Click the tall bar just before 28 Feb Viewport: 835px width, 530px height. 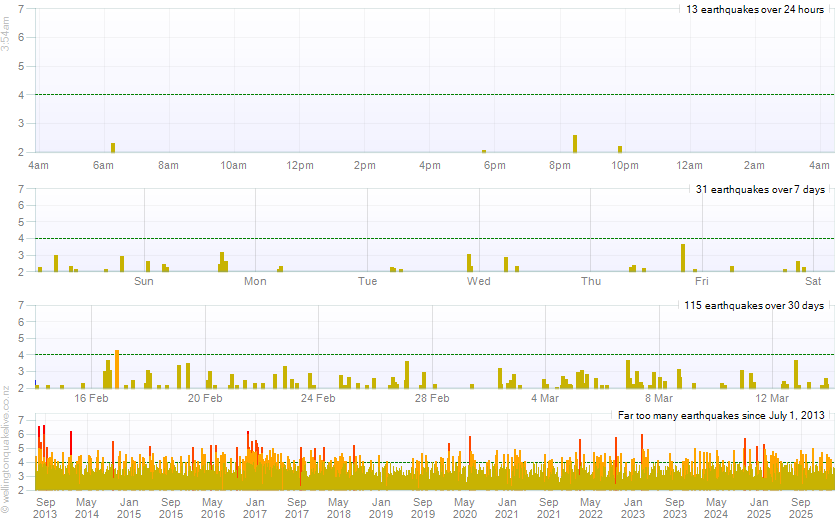pos(407,374)
